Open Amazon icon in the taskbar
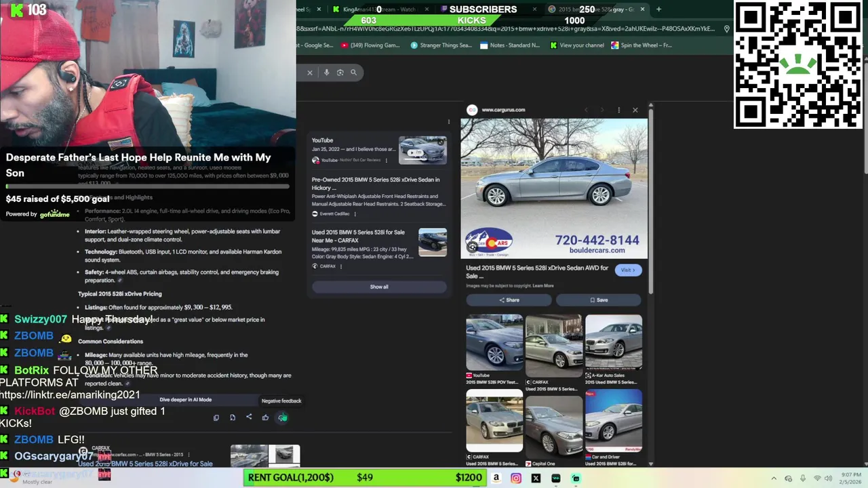This screenshot has width=868, height=488. pyautogui.click(x=496, y=478)
